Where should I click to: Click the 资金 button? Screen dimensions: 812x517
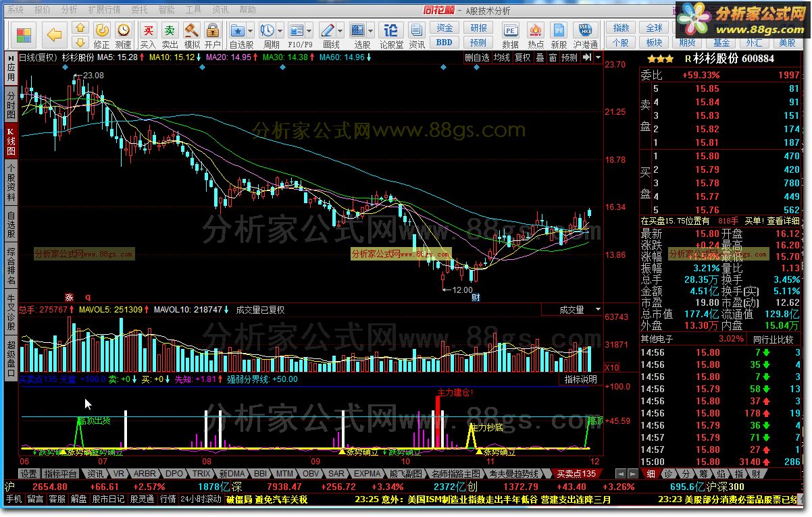pos(445,28)
